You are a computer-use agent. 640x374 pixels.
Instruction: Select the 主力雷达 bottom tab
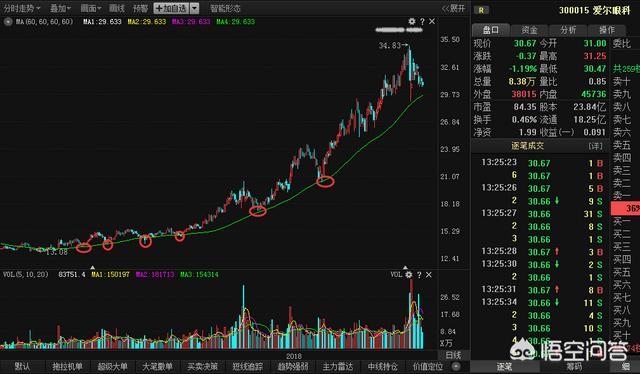[337, 367]
